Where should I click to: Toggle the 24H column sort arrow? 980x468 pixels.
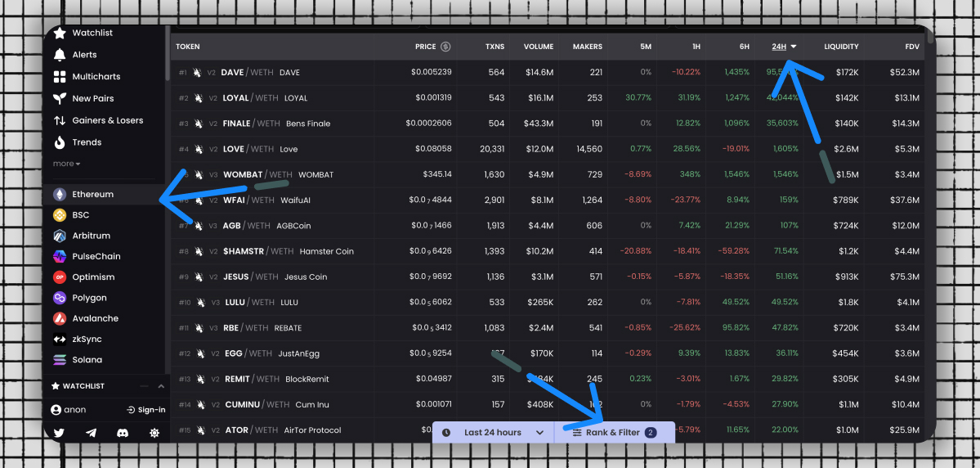click(x=793, y=47)
